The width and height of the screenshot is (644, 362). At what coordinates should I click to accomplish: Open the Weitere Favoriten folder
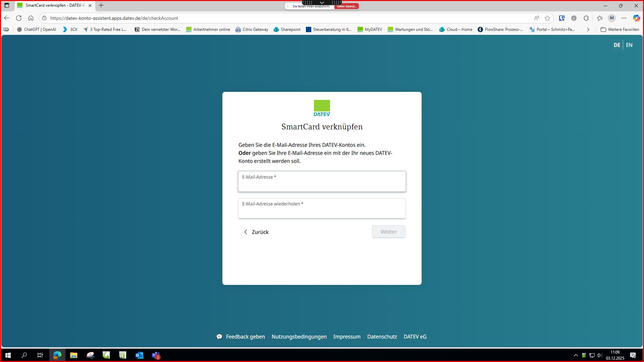pyautogui.click(x=620, y=29)
